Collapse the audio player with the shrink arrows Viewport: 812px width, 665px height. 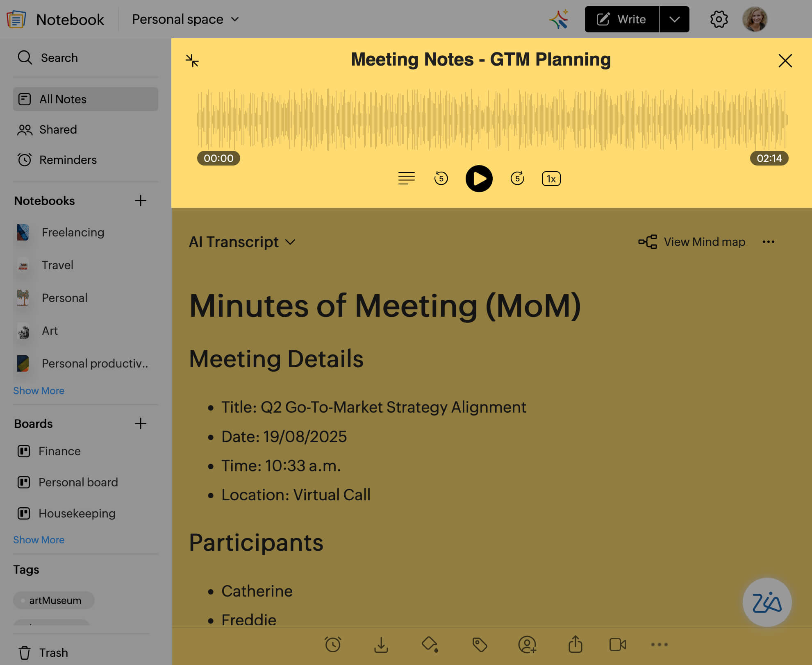192,61
